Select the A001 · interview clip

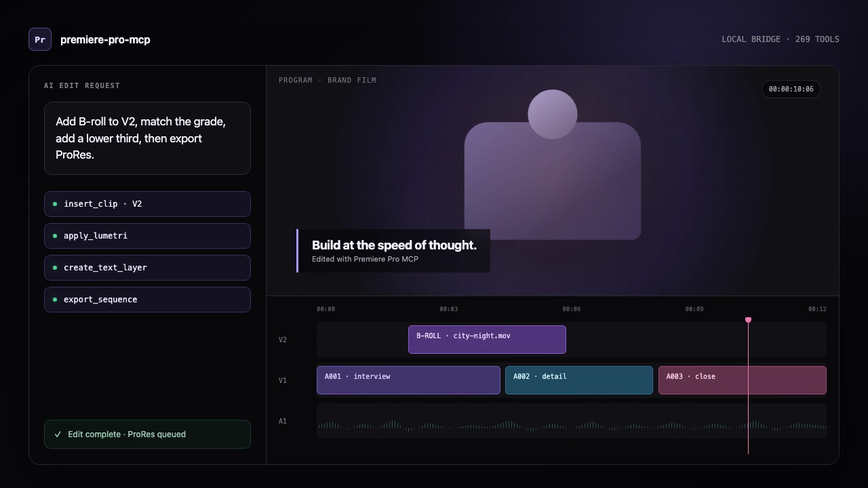(408, 380)
